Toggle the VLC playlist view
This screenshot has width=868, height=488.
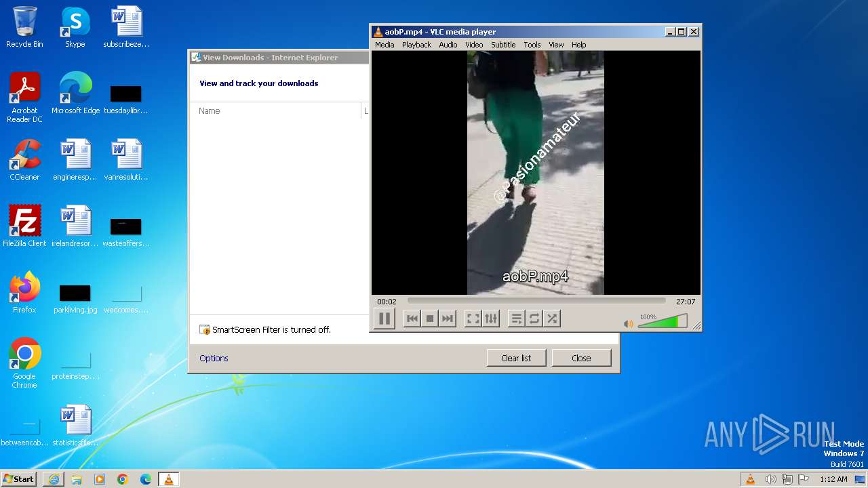pyautogui.click(x=516, y=319)
